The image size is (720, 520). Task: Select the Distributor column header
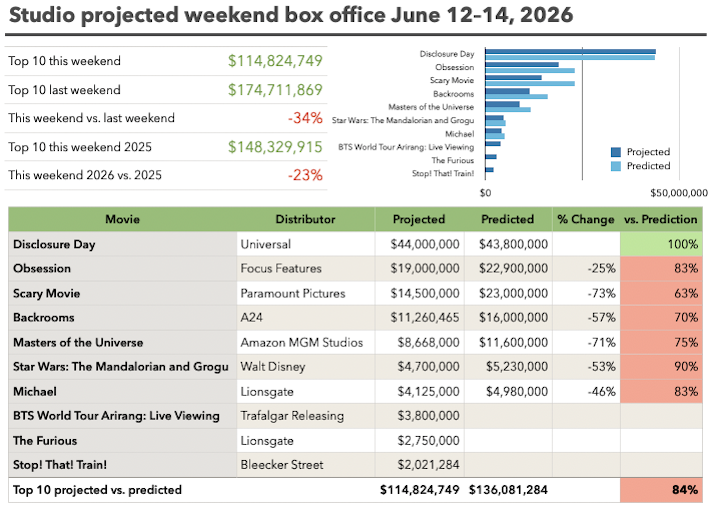tap(305, 219)
